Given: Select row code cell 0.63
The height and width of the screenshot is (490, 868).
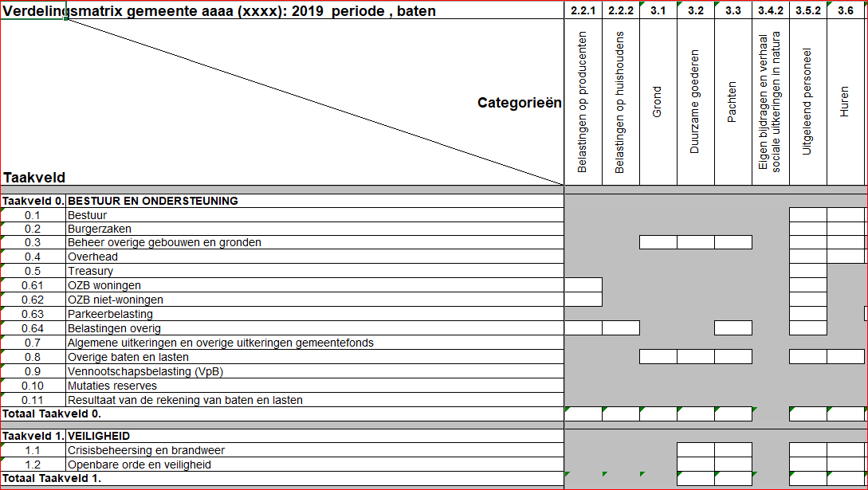Looking at the screenshot, I should [x=33, y=314].
